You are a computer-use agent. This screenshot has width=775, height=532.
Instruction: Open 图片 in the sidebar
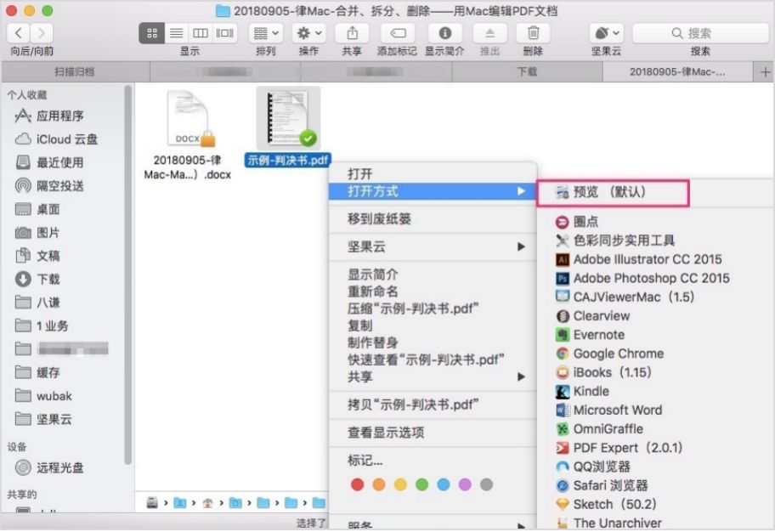pyautogui.click(x=38, y=232)
